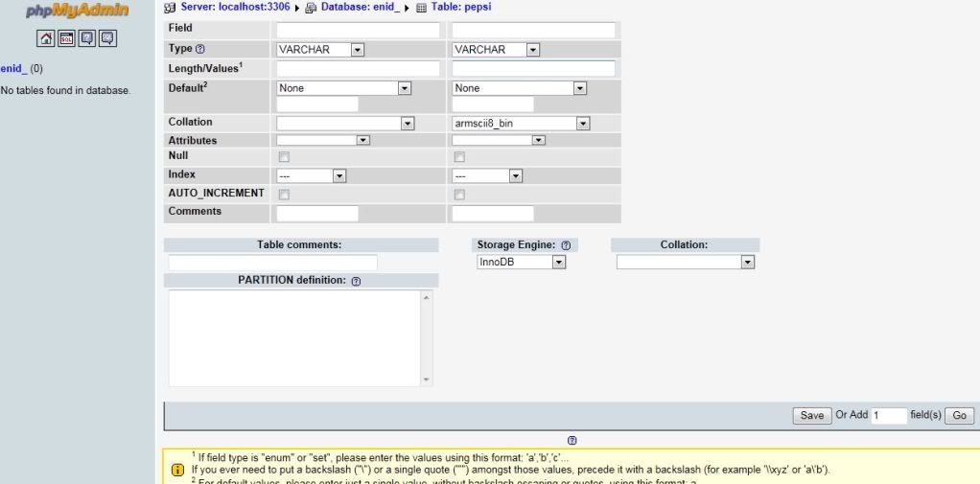Viewport: 980px width, 484px height.
Task: Click help icon beside Storage Engine
Action: [x=565, y=245]
